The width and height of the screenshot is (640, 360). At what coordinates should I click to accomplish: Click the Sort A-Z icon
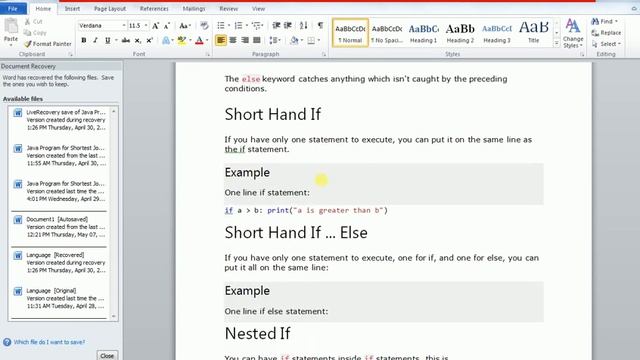click(303, 26)
